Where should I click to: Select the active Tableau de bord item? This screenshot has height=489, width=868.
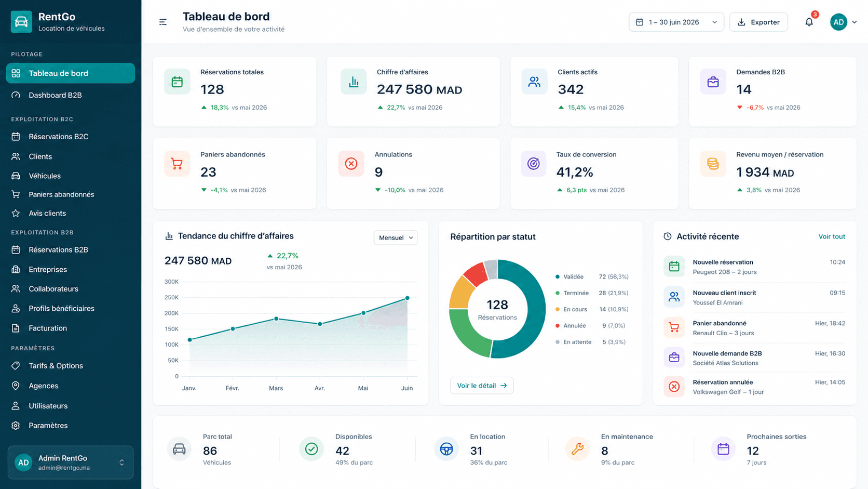[71, 73]
